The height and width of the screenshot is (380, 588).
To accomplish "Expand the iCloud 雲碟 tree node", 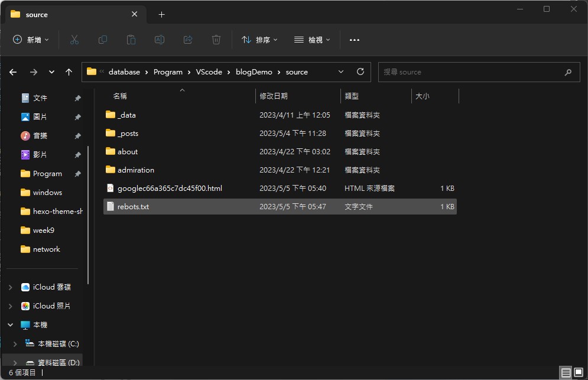I will tap(11, 287).
